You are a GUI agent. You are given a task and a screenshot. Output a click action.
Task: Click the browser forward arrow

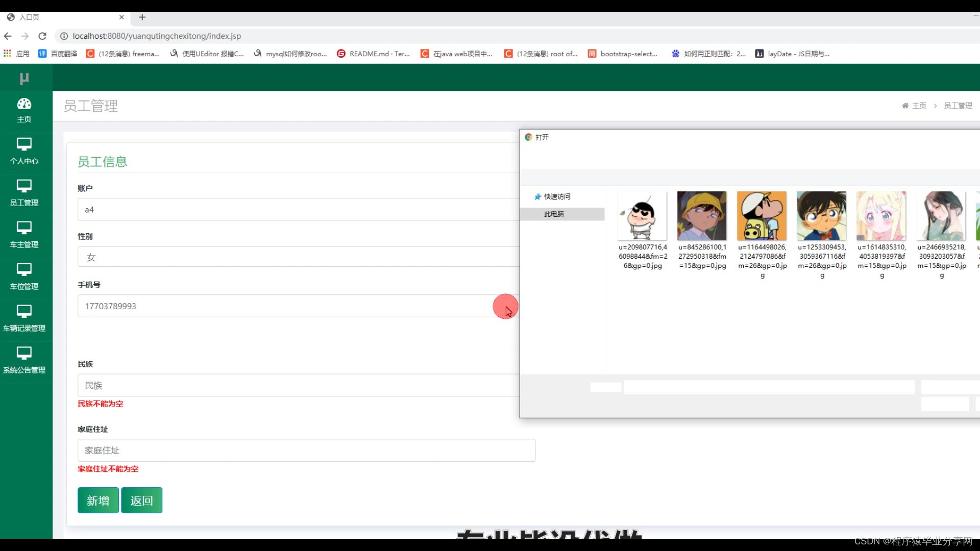(25, 36)
